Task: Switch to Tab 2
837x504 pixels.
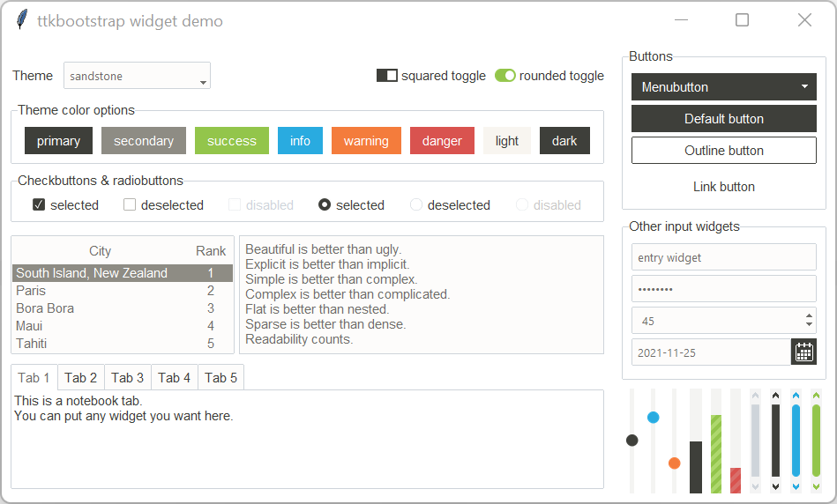Action: coord(80,378)
